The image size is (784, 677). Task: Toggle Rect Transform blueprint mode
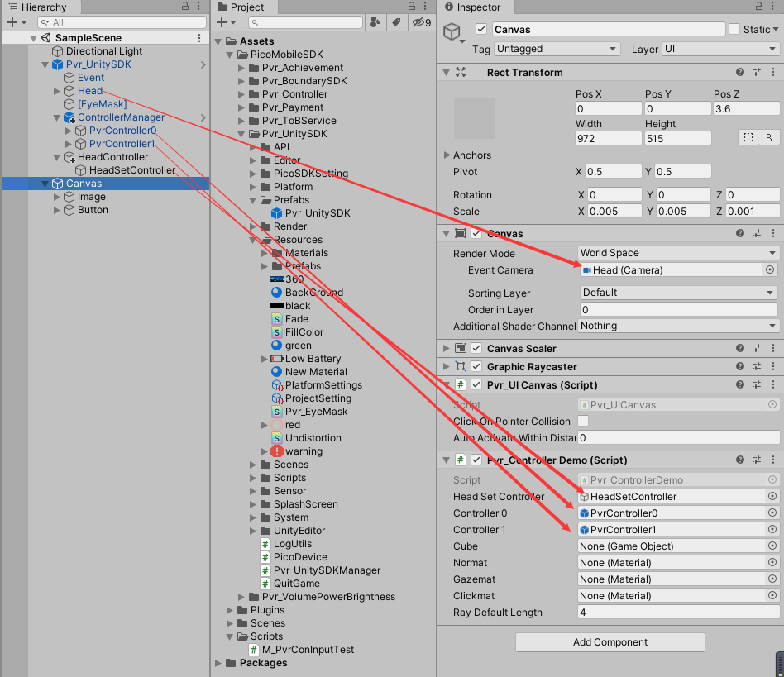coord(748,137)
